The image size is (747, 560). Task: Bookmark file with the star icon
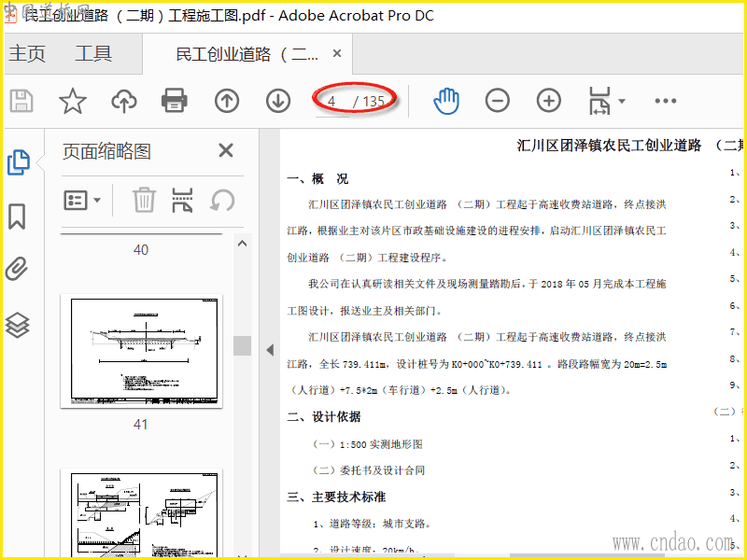[x=73, y=101]
